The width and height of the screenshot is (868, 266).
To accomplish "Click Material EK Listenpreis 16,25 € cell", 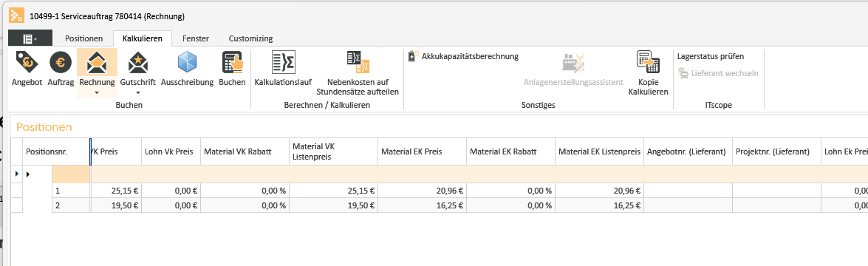I will pyautogui.click(x=599, y=205).
